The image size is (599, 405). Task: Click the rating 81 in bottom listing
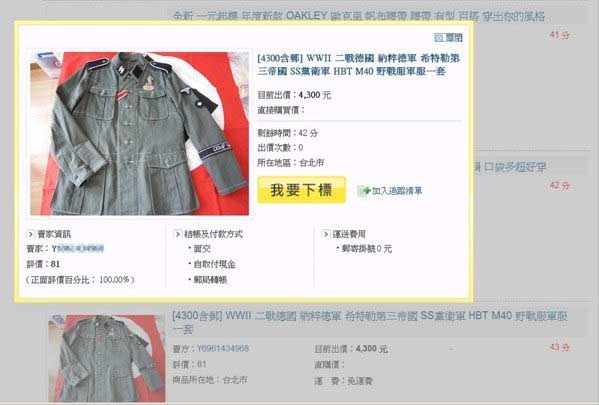pyautogui.click(x=202, y=364)
